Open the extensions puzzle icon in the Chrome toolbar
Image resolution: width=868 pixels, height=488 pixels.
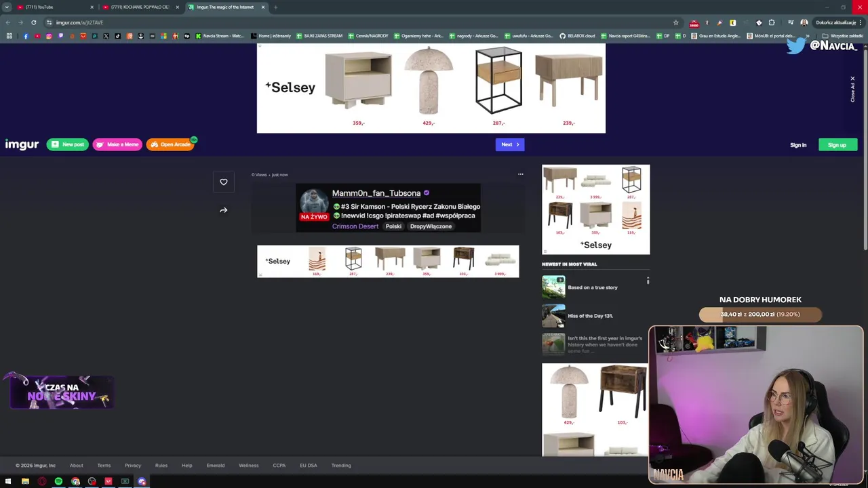[772, 22]
